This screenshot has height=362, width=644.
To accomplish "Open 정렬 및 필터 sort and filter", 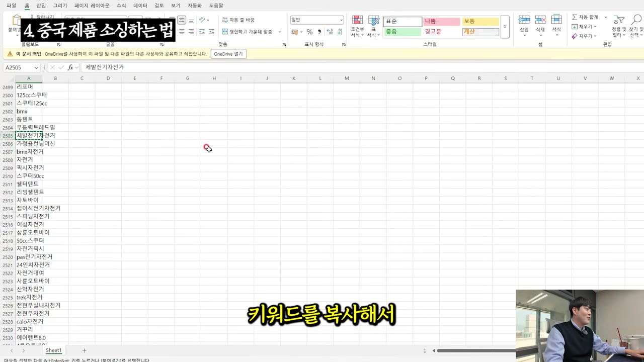I will [x=619, y=27].
